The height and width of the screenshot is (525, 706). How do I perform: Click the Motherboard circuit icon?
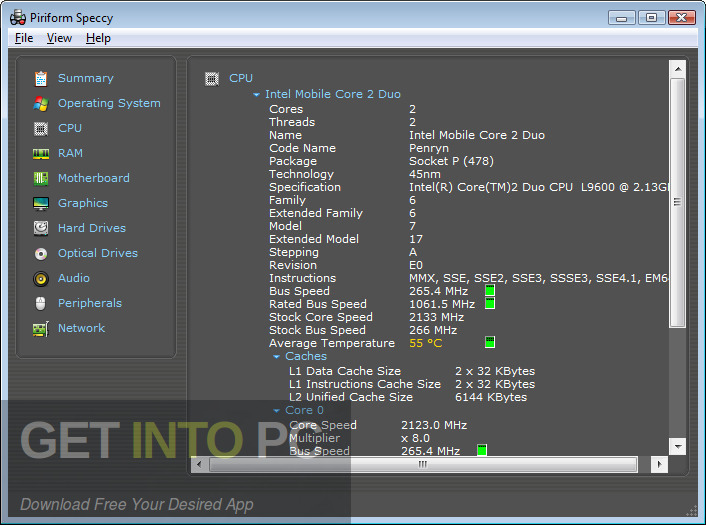(x=41, y=179)
